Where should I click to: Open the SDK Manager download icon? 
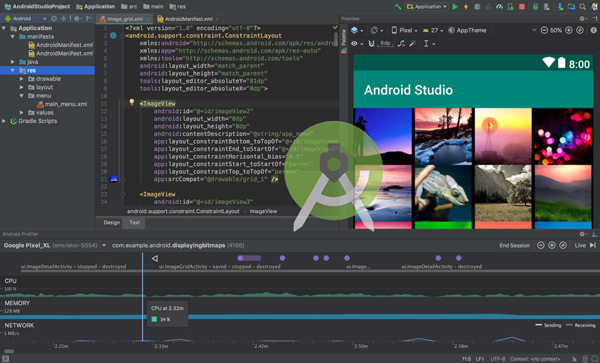point(560,7)
